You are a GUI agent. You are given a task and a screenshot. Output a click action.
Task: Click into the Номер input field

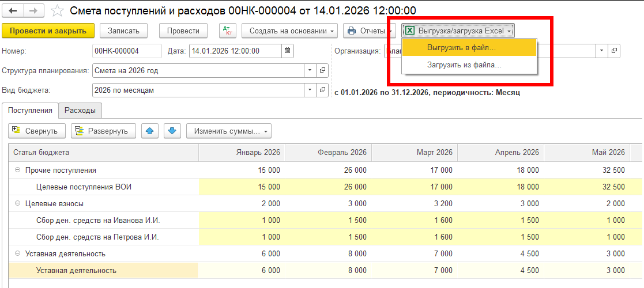point(127,51)
